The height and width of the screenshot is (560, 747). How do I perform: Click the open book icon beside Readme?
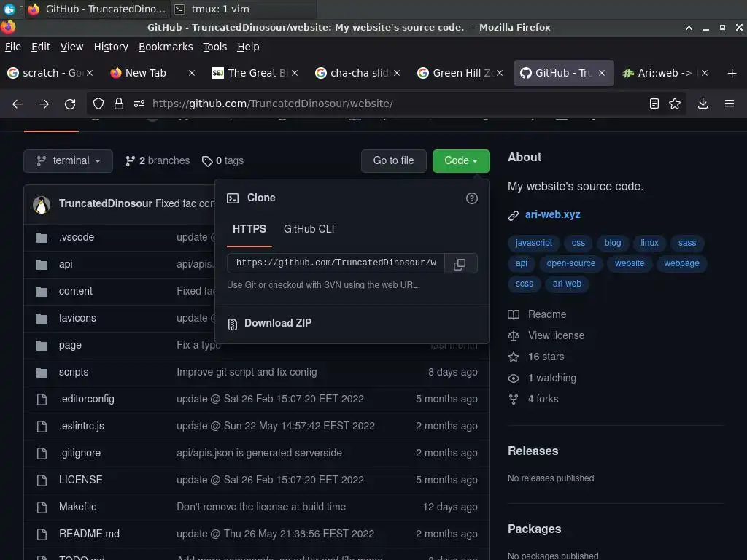514,315
